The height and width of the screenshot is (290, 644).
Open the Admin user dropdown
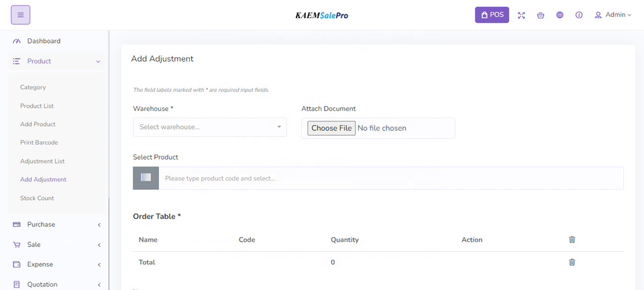tap(613, 15)
